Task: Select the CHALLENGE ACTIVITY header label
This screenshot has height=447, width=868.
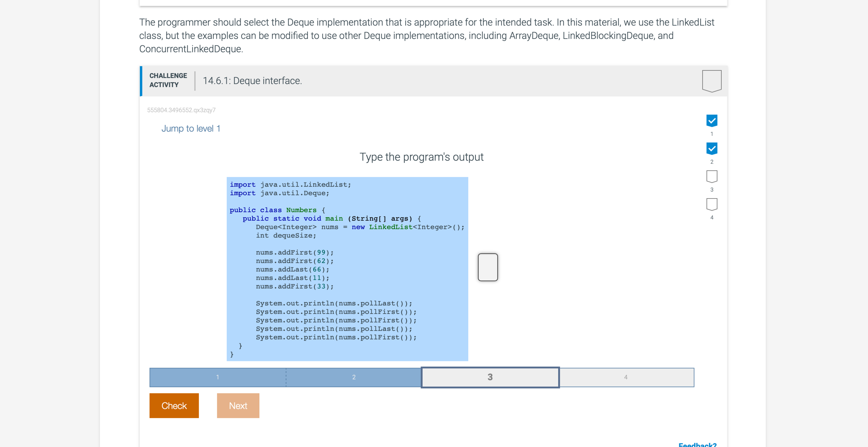Action: [168, 80]
